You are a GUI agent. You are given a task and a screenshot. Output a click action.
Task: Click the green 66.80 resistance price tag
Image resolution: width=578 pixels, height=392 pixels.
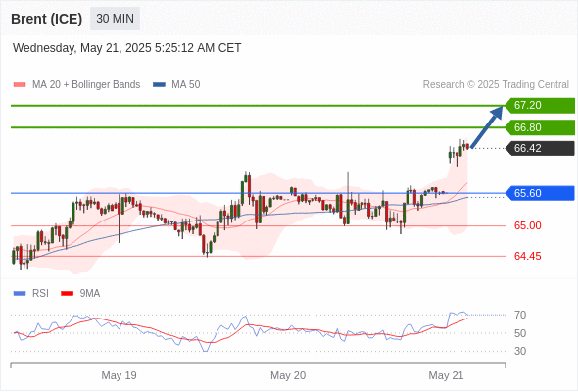(x=540, y=127)
